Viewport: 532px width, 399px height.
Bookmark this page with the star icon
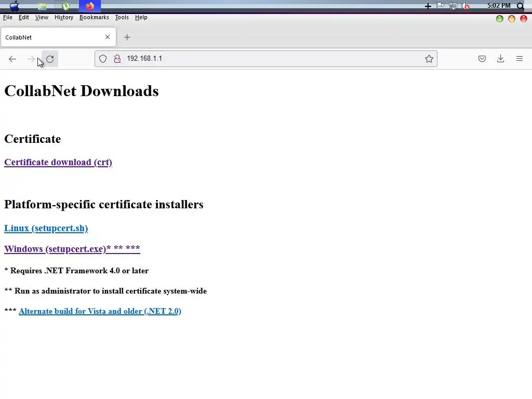click(429, 59)
